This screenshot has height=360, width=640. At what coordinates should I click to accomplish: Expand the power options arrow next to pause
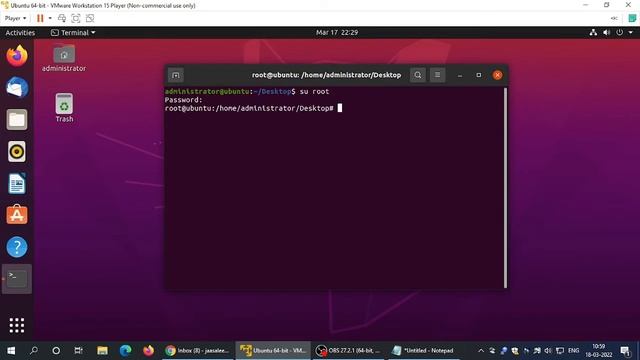click(x=50, y=18)
